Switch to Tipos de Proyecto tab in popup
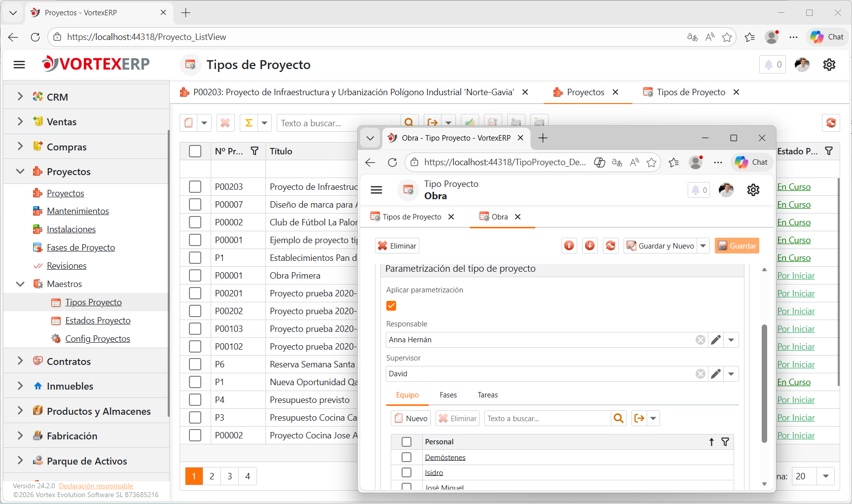Image resolution: width=852 pixels, height=504 pixels. tap(412, 217)
